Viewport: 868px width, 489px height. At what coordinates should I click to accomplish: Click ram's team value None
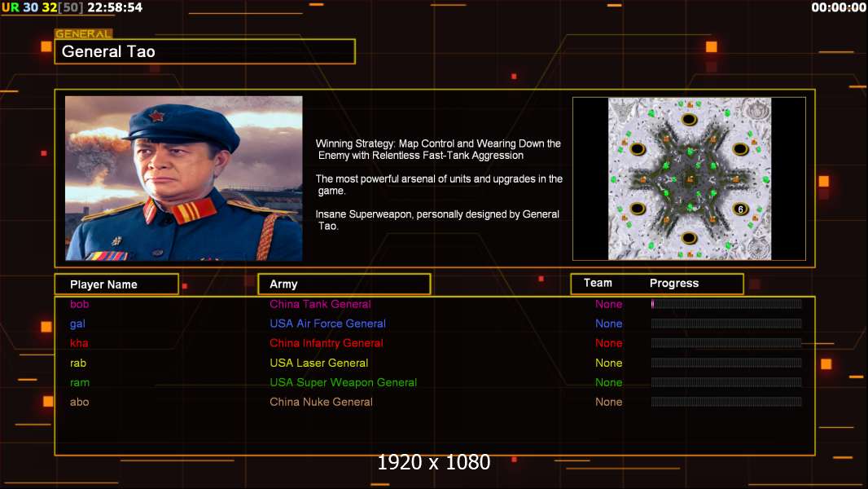click(x=608, y=383)
